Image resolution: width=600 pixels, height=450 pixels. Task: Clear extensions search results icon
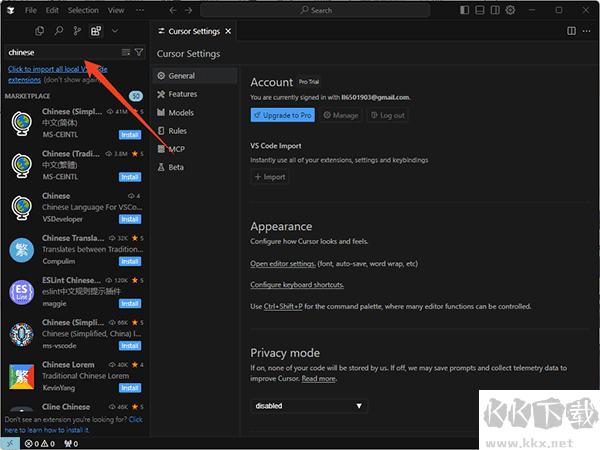125,52
